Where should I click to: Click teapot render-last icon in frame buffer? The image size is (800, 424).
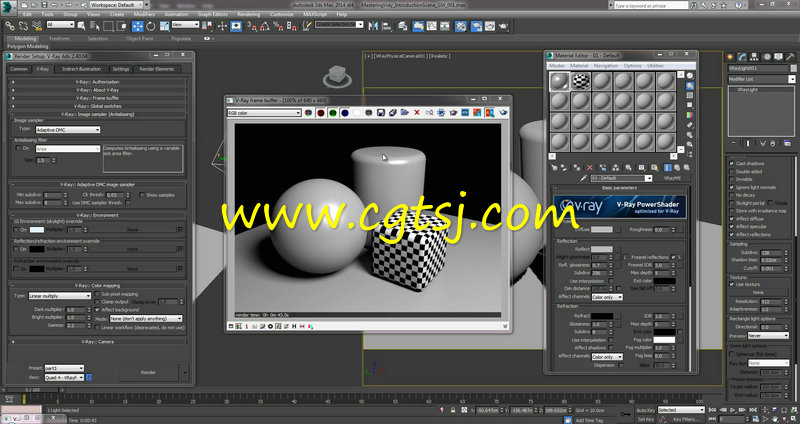click(503, 113)
